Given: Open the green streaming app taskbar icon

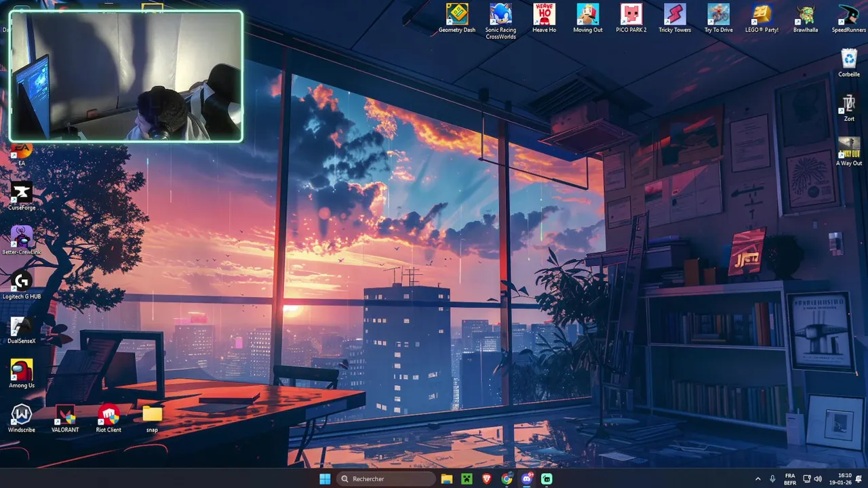Looking at the screenshot, I should tap(547, 479).
